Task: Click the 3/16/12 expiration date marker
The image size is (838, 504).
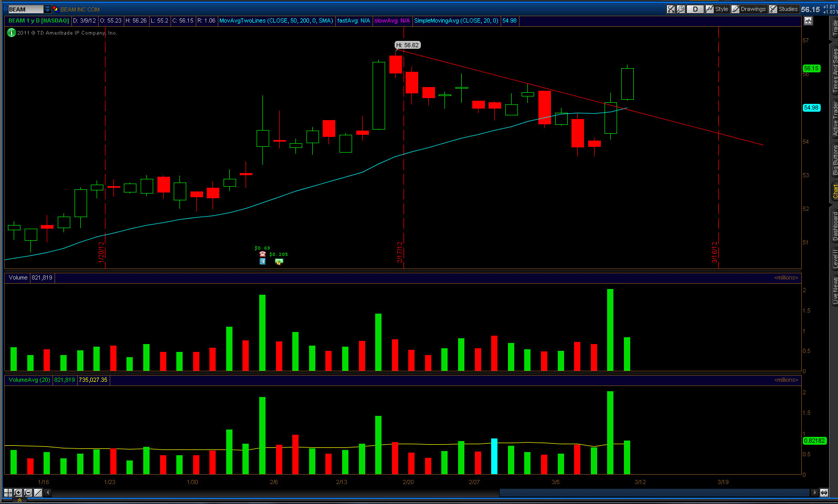Action: point(714,252)
